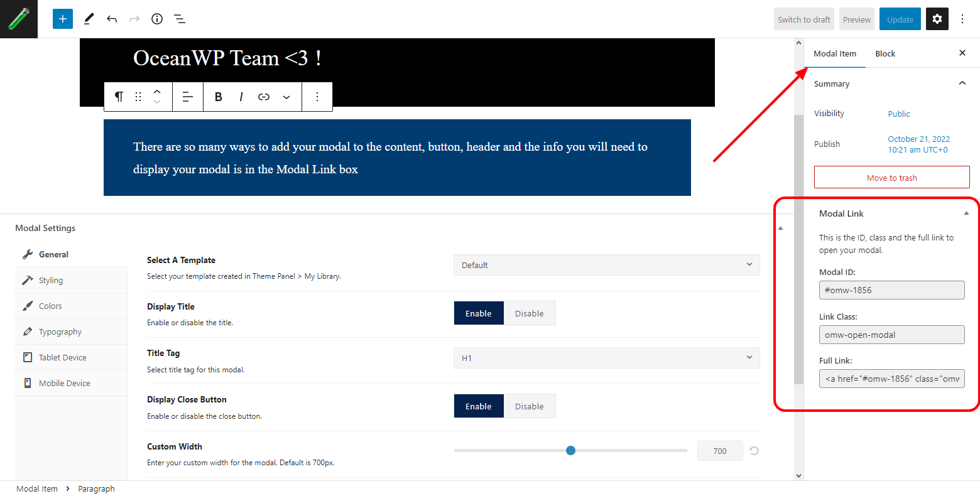Grab the block drag handle

click(x=138, y=97)
